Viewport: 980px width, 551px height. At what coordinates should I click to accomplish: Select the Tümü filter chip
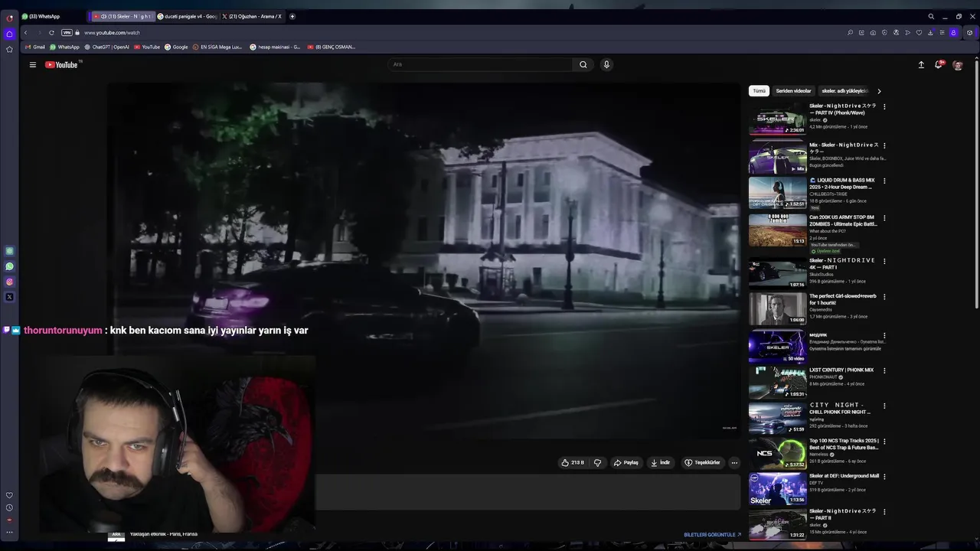pos(759,91)
